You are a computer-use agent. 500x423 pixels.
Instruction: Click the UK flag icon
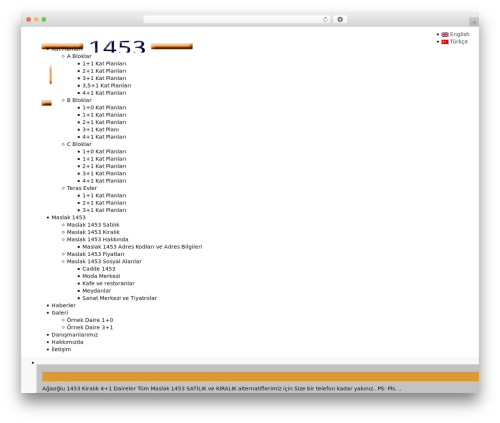coord(445,34)
